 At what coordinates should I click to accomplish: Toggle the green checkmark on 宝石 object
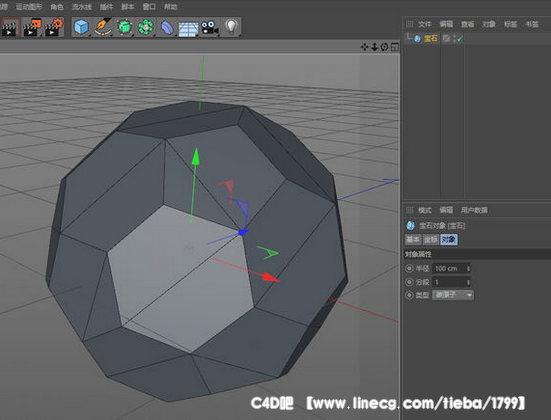(459, 38)
